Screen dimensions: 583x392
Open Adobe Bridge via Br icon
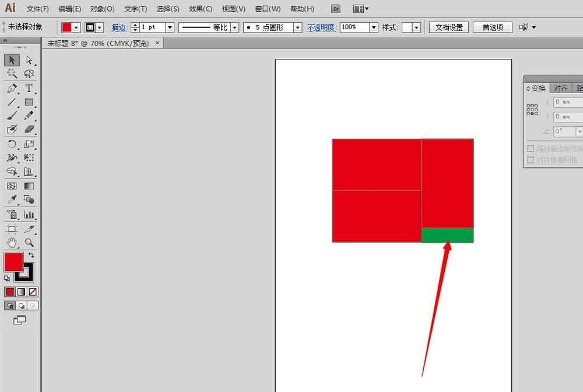pyautogui.click(x=335, y=9)
